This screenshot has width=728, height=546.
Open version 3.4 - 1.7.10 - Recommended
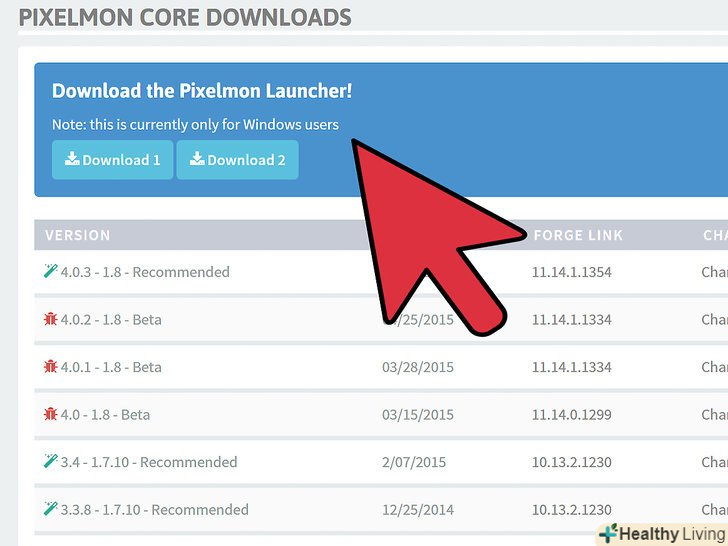pyautogui.click(x=149, y=462)
